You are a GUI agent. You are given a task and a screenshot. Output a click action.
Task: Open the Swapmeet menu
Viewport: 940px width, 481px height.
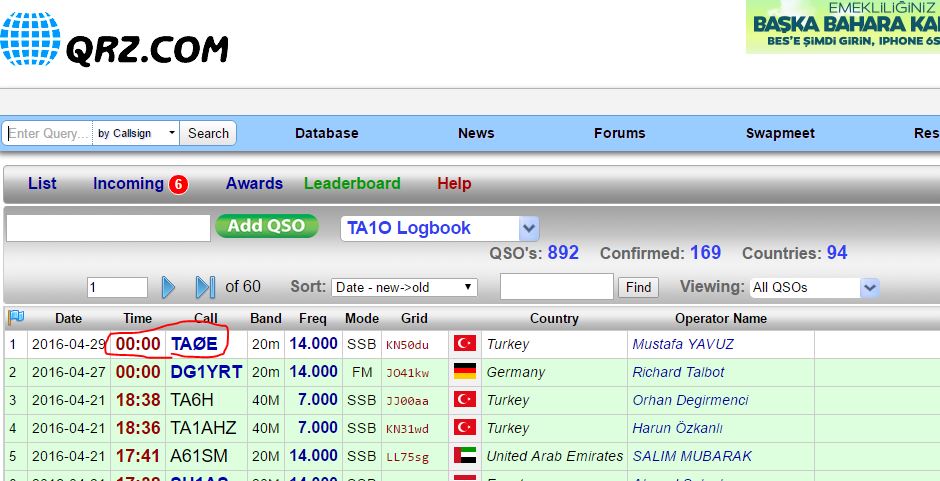click(x=780, y=133)
